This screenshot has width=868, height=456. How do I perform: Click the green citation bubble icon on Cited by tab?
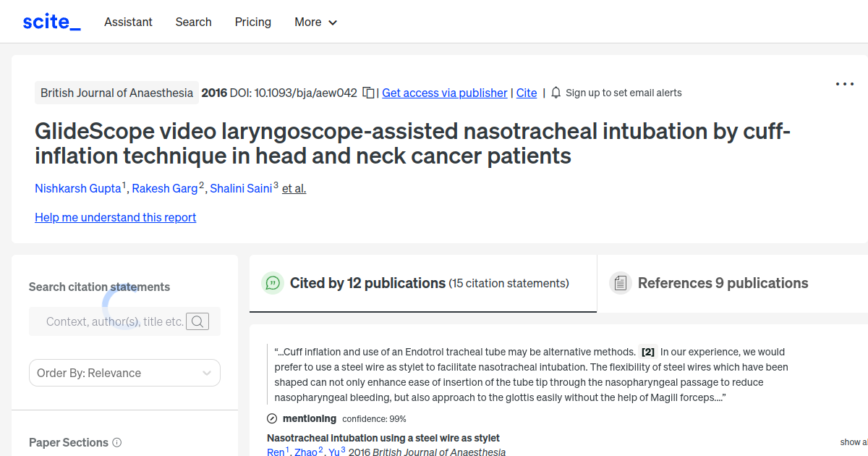pyautogui.click(x=273, y=283)
